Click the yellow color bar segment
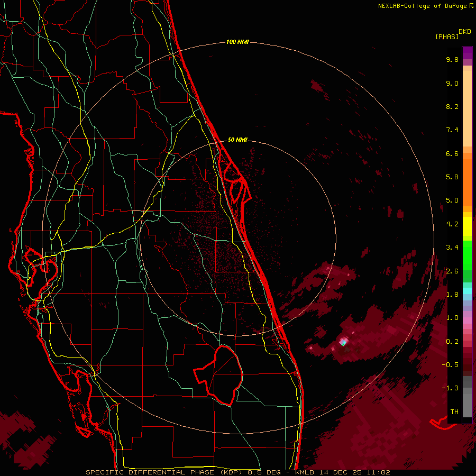Viewport: 476px width, 476px height. point(467,226)
